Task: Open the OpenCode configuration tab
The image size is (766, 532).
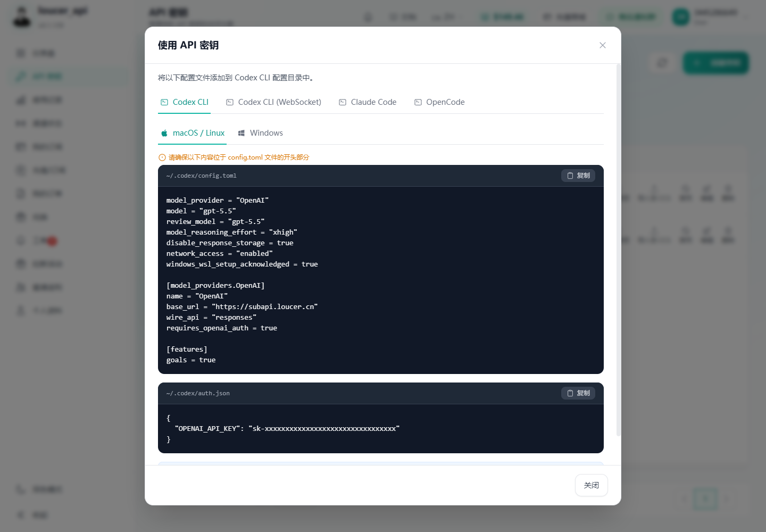Action: [440, 102]
